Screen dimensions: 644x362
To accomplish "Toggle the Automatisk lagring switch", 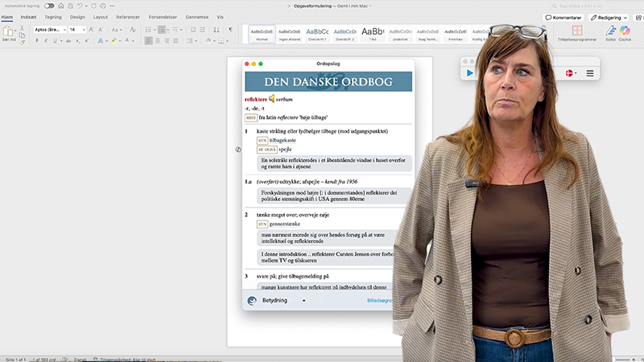I will pos(49,6).
